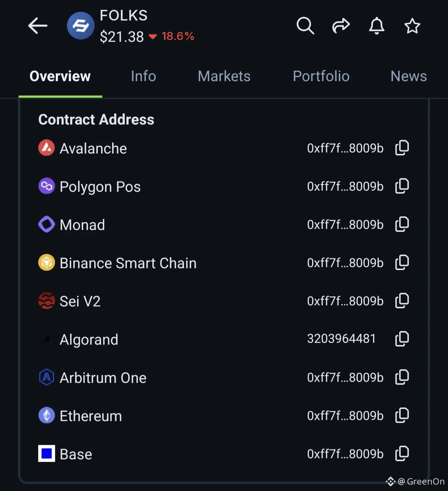
Task: Click the Algorand address 3203964481
Action: 341,339
